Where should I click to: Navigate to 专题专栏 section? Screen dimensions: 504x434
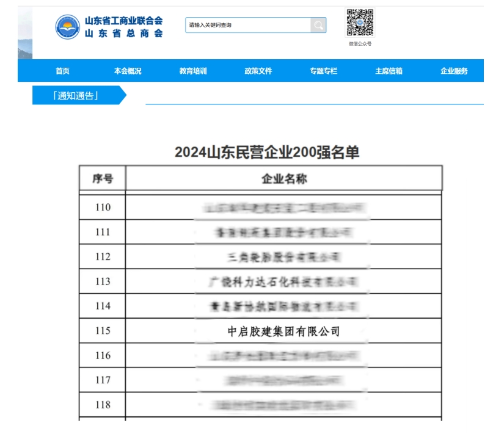[x=324, y=71]
